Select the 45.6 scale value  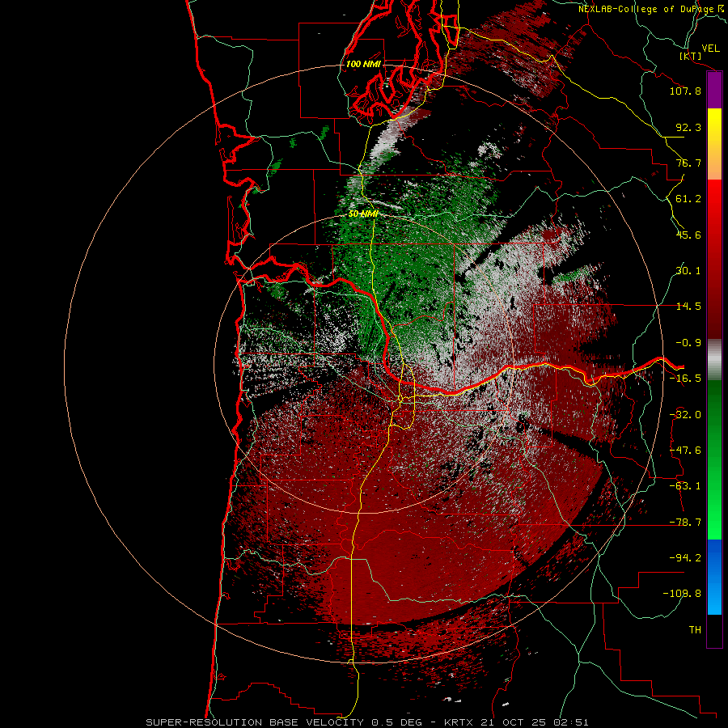coord(688,235)
